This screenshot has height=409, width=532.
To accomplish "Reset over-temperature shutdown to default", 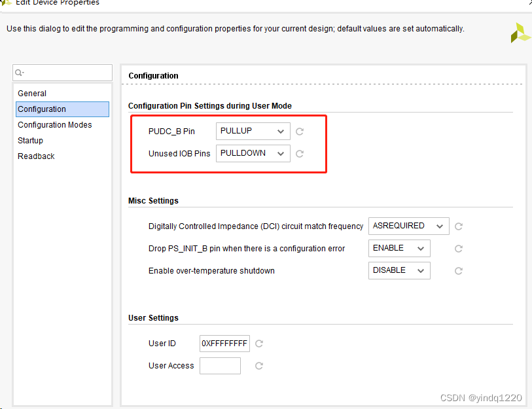I will (x=459, y=271).
